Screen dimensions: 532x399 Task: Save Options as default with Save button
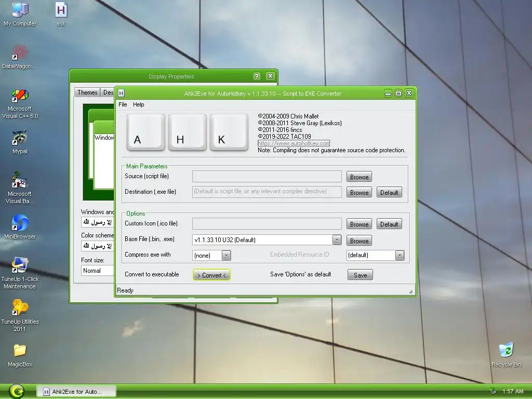pyautogui.click(x=360, y=275)
